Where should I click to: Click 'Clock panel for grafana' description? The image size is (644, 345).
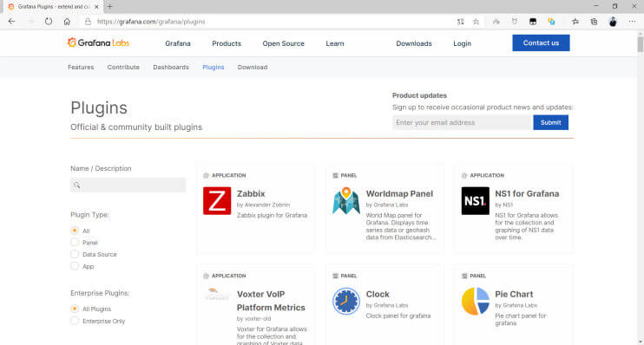398,316
